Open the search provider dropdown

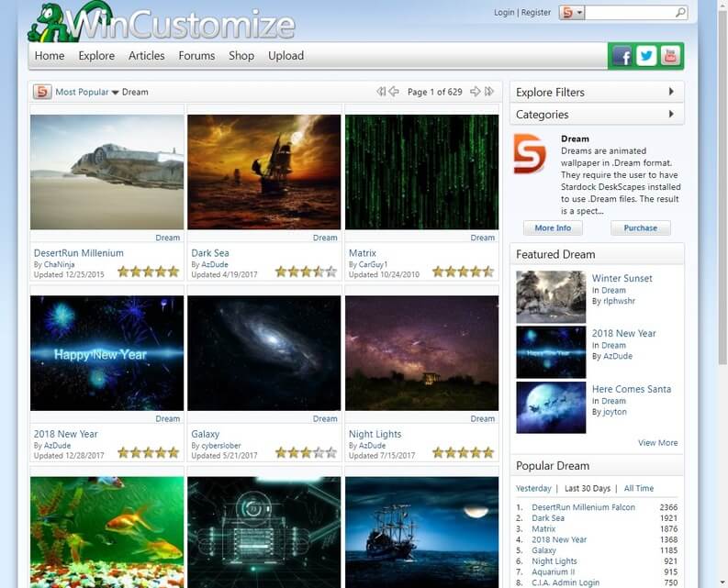coord(572,13)
